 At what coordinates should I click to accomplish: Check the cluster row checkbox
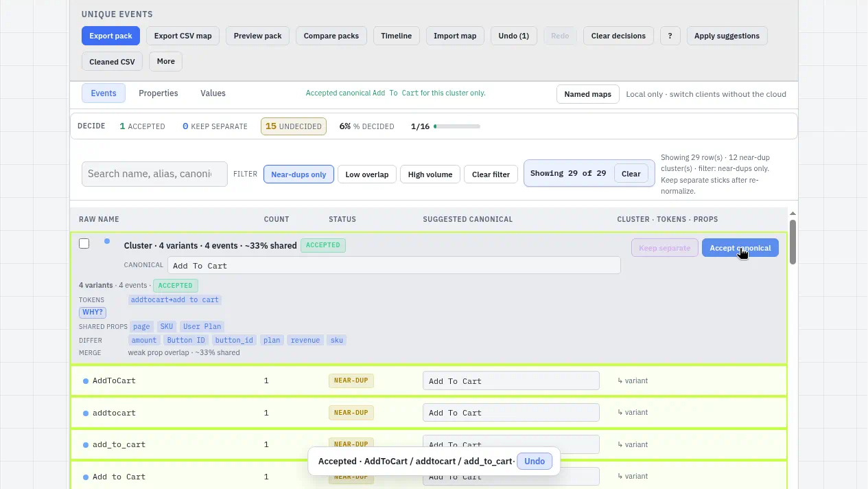pos(84,244)
